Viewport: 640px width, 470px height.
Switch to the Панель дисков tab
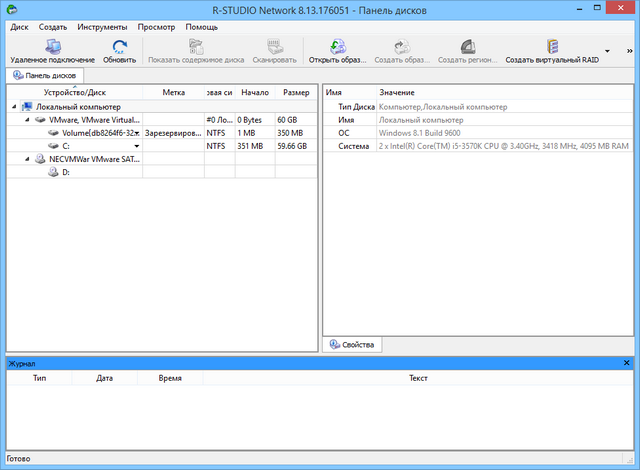pyautogui.click(x=46, y=75)
